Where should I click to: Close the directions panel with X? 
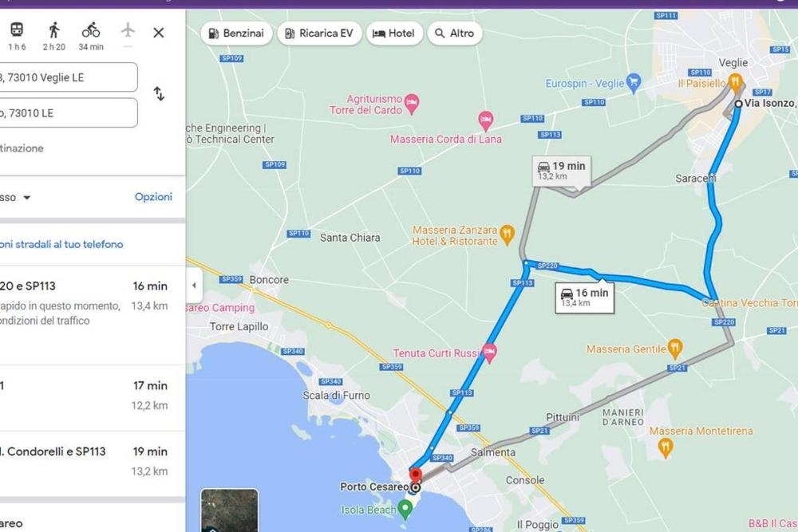click(159, 33)
